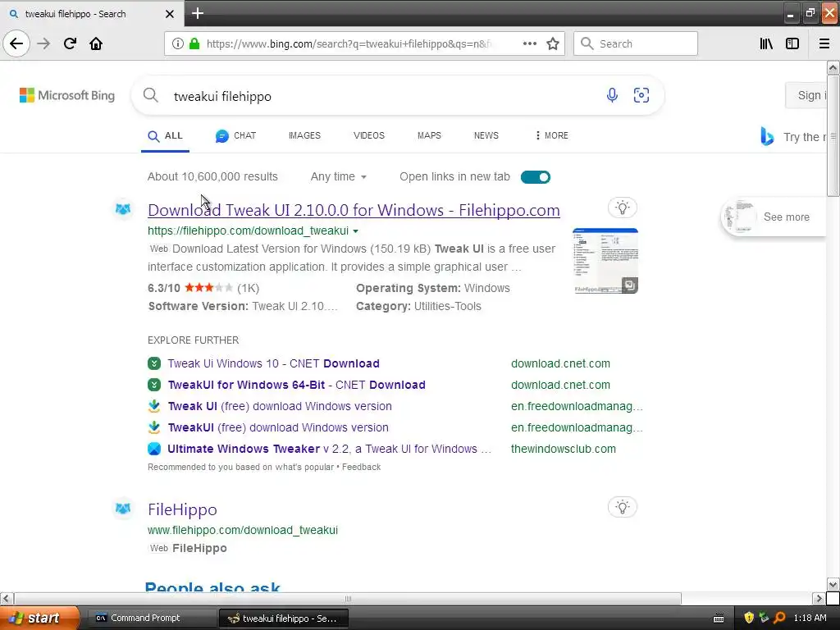Click the Sign in button
This screenshot has height=630, width=840.
806,95
